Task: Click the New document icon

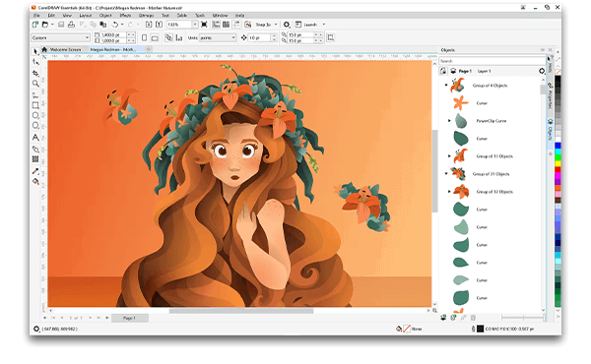Action: pyautogui.click(x=35, y=25)
